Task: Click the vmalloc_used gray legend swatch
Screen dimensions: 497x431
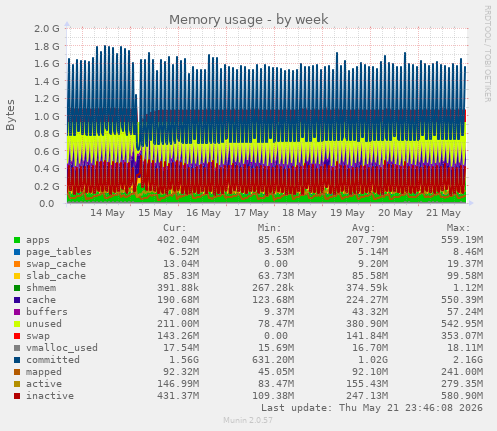Action: 17,348
